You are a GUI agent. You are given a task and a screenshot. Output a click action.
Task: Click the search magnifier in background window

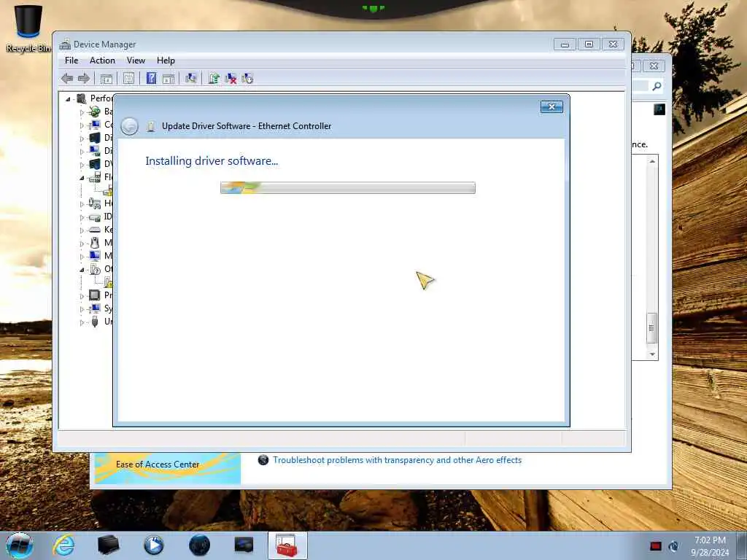tap(657, 86)
